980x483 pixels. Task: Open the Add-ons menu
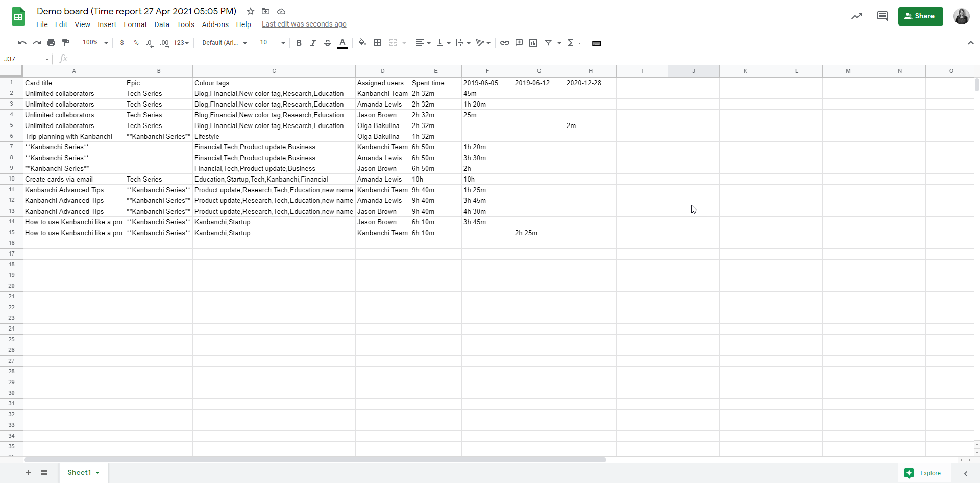[215, 24]
